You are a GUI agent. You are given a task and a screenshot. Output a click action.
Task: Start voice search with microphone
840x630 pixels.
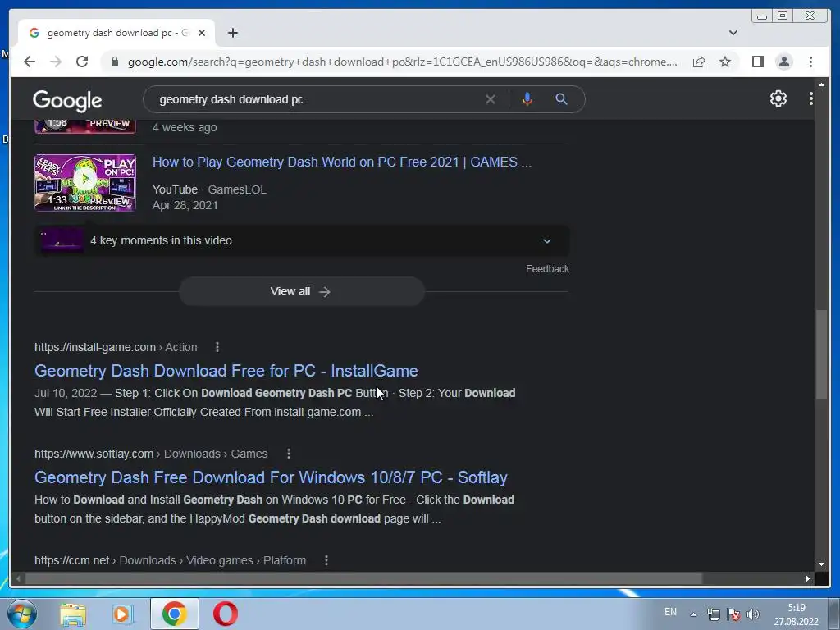tap(527, 99)
